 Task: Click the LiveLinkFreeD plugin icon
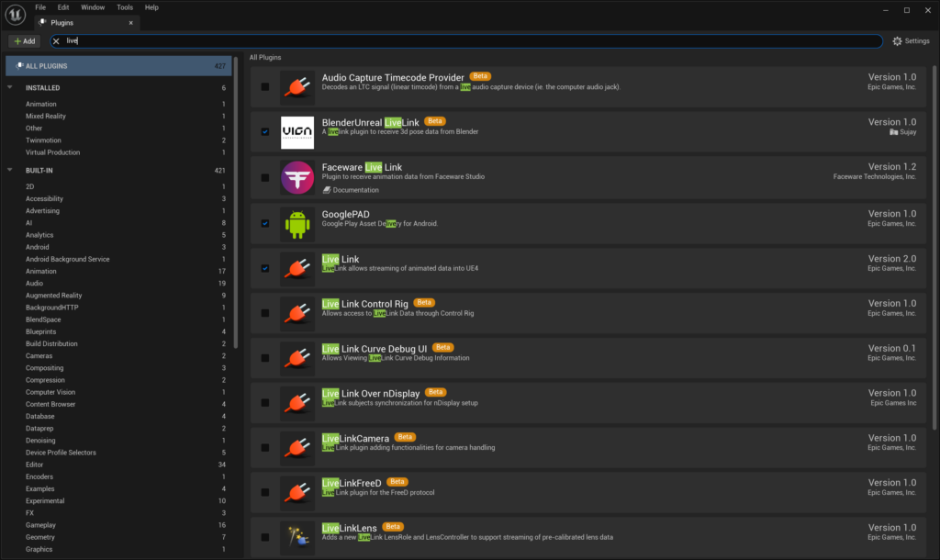297,493
